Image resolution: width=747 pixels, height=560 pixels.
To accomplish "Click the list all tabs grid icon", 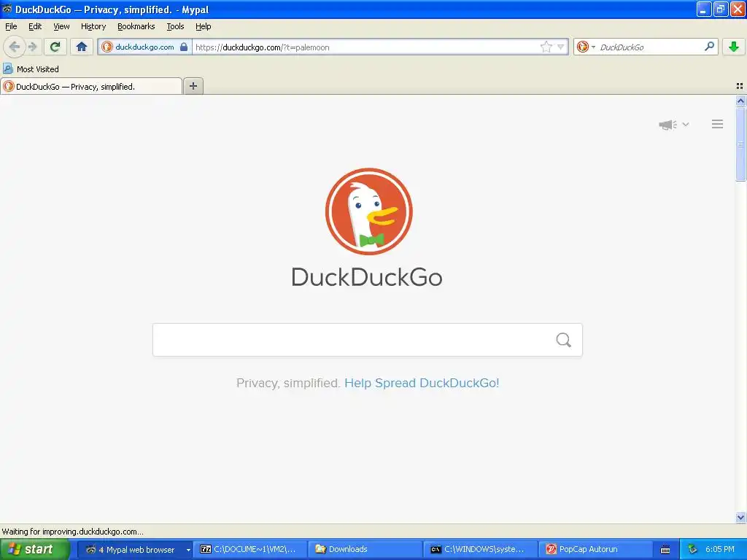I will [x=740, y=86].
